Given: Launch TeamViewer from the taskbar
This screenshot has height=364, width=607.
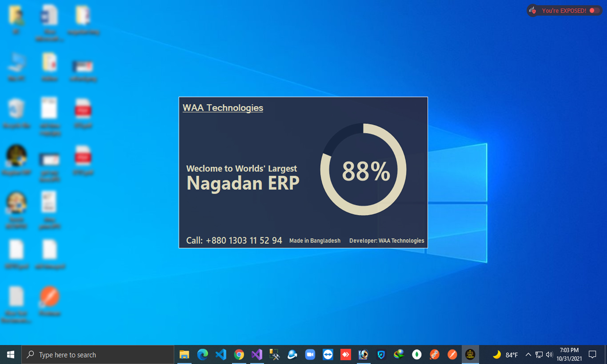Looking at the screenshot, I should [x=328, y=354].
